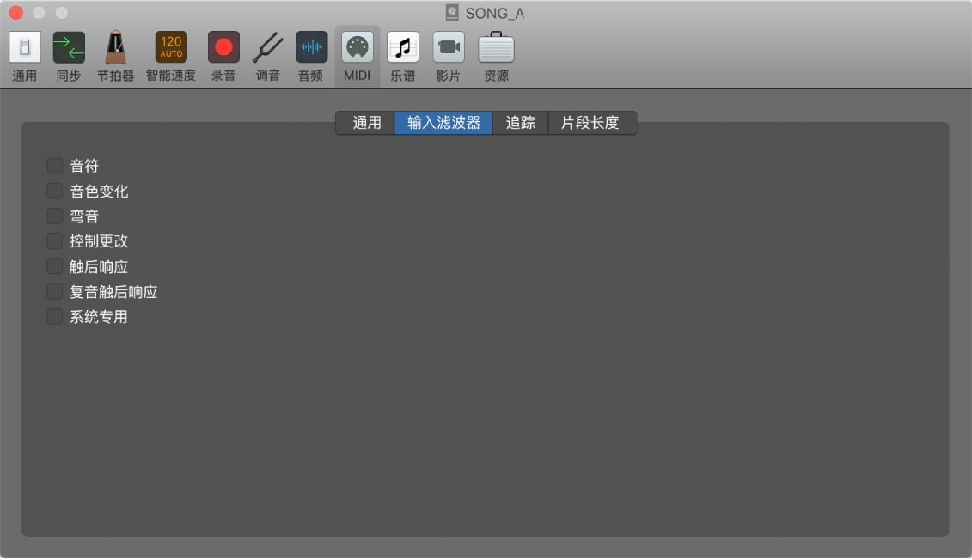Open the 录音 Recording settings icon

[223, 47]
